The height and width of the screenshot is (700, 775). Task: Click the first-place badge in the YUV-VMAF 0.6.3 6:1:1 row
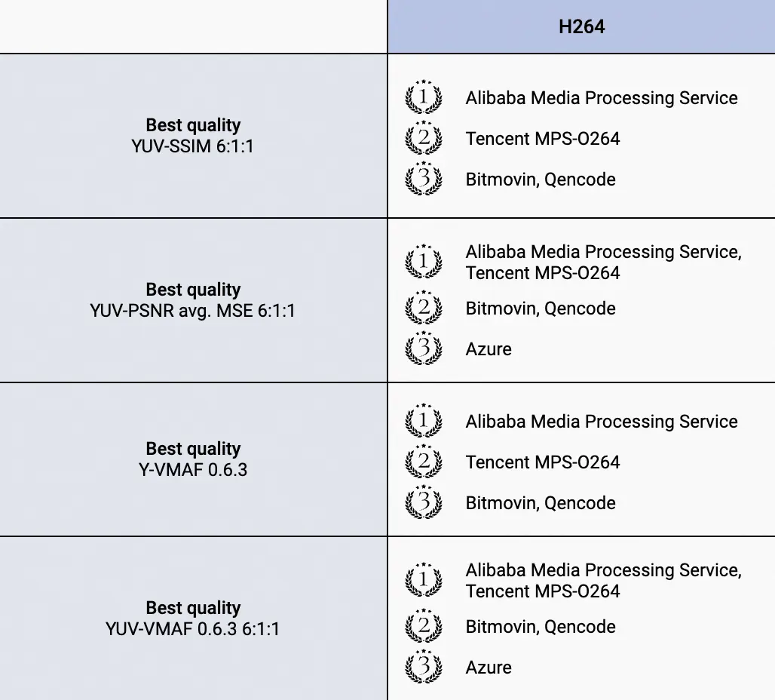tap(424, 580)
